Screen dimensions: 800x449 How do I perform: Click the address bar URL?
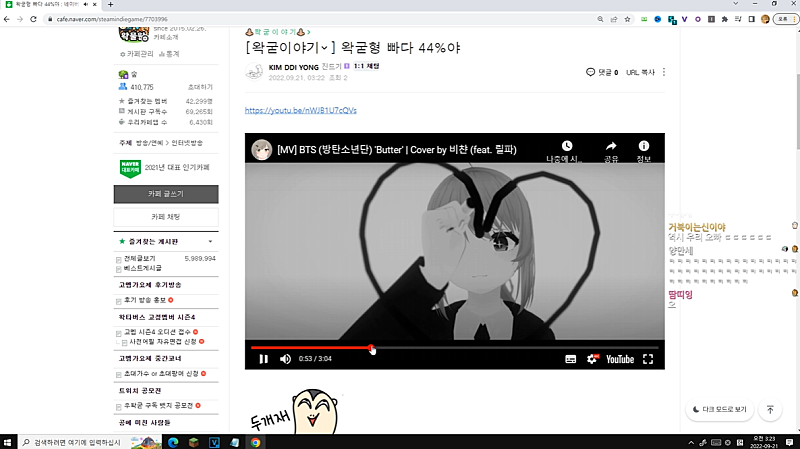(x=112, y=19)
